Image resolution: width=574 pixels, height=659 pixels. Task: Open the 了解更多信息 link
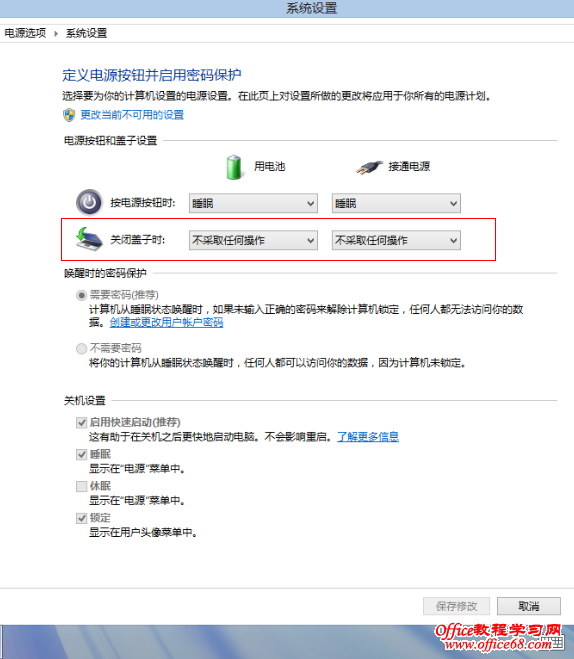click(x=368, y=437)
